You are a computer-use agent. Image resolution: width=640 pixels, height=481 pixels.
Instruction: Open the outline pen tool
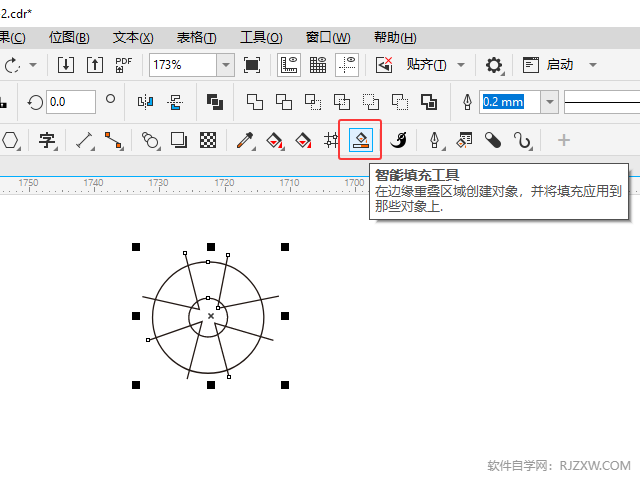[436, 141]
